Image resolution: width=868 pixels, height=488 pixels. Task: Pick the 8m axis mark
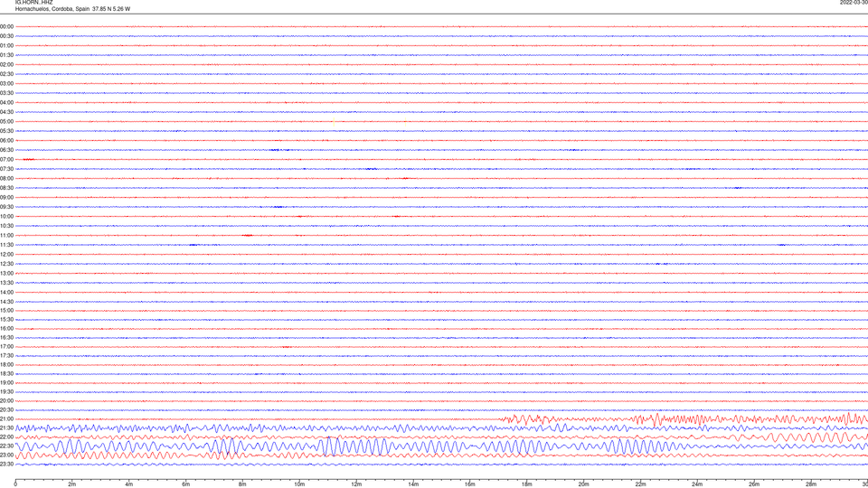(x=242, y=484)
